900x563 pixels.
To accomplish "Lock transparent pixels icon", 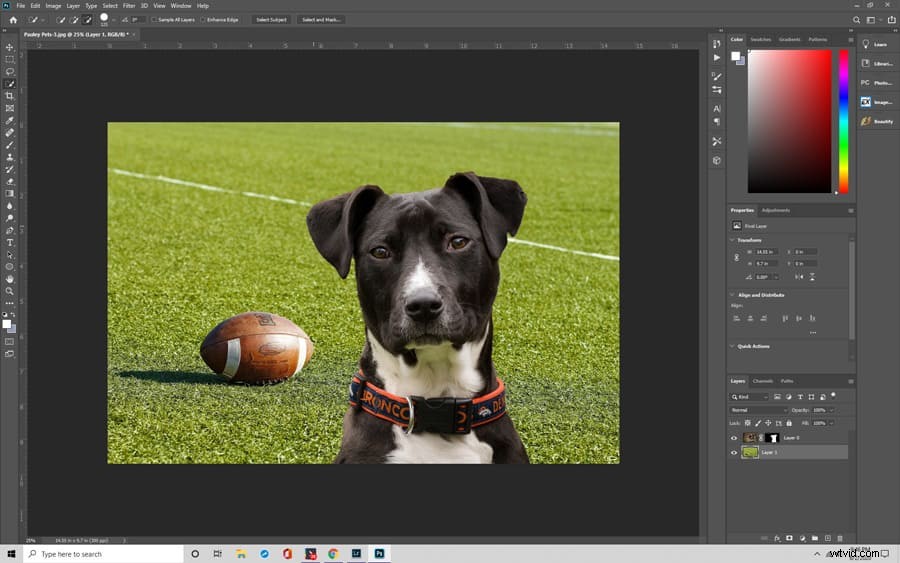I will [x=747, y=423].
